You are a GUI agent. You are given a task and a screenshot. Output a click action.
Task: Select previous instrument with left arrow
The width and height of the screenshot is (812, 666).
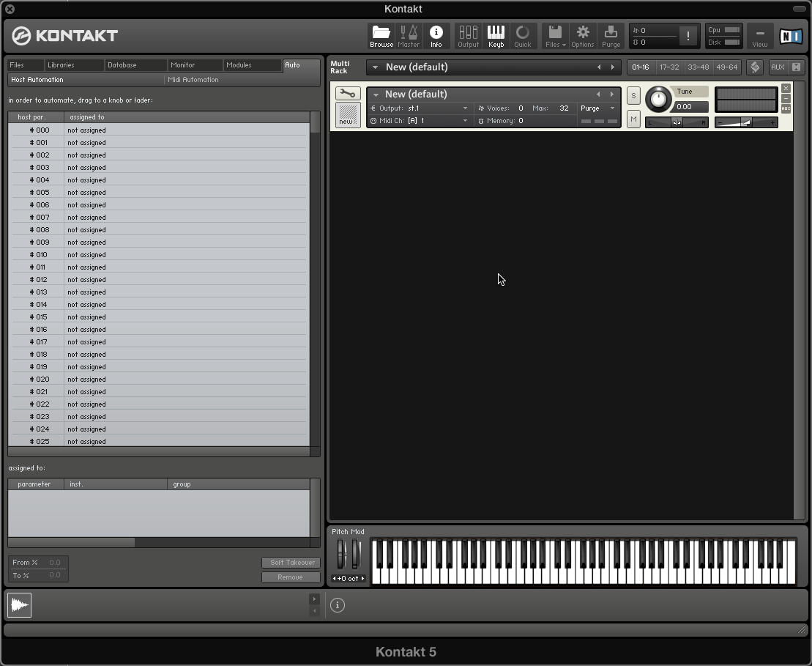598,95
